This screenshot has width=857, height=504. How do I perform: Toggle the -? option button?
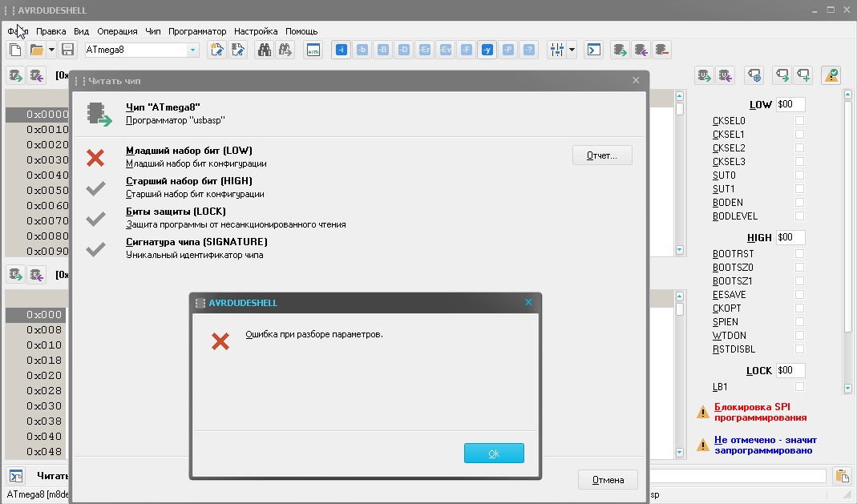[x=528, y=50]
